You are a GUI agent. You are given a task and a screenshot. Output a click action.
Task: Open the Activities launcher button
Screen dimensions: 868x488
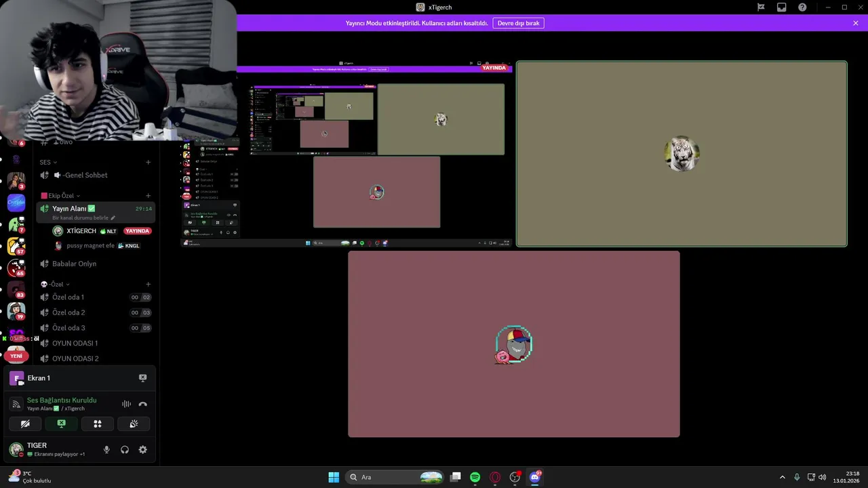(x=98, y=424)
